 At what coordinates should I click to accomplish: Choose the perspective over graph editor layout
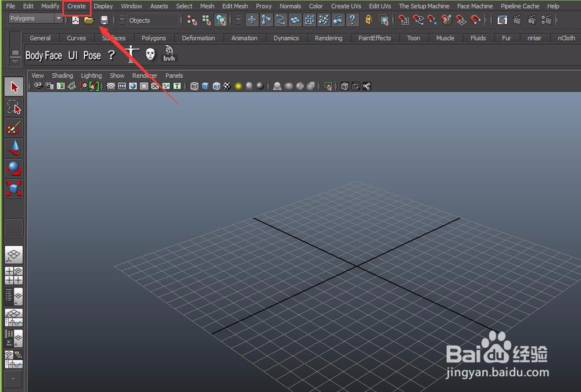14,318
